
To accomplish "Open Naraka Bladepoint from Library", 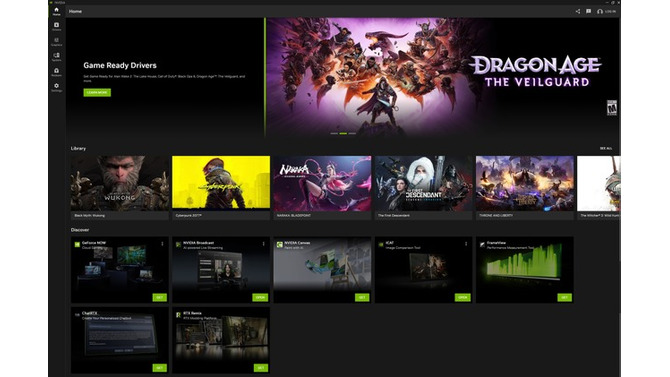I will point(322,187).
